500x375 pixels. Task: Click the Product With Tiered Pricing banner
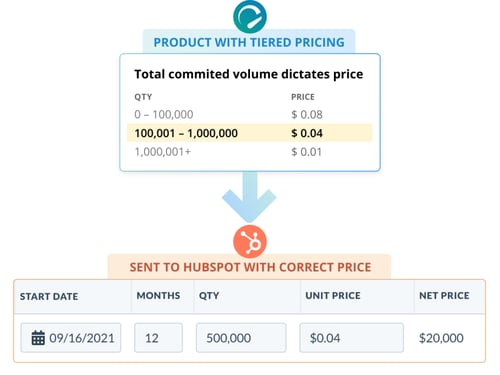click(x=249, y=42)
